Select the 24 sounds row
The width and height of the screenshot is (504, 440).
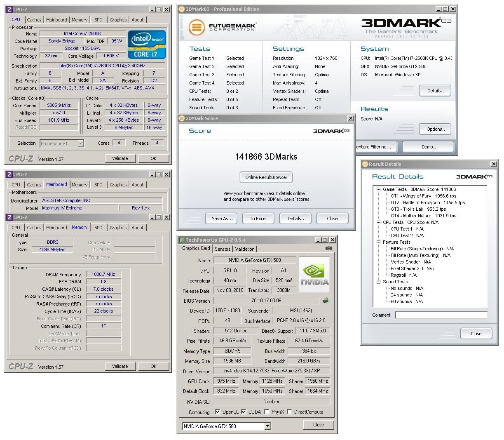(x=407, y=295)
